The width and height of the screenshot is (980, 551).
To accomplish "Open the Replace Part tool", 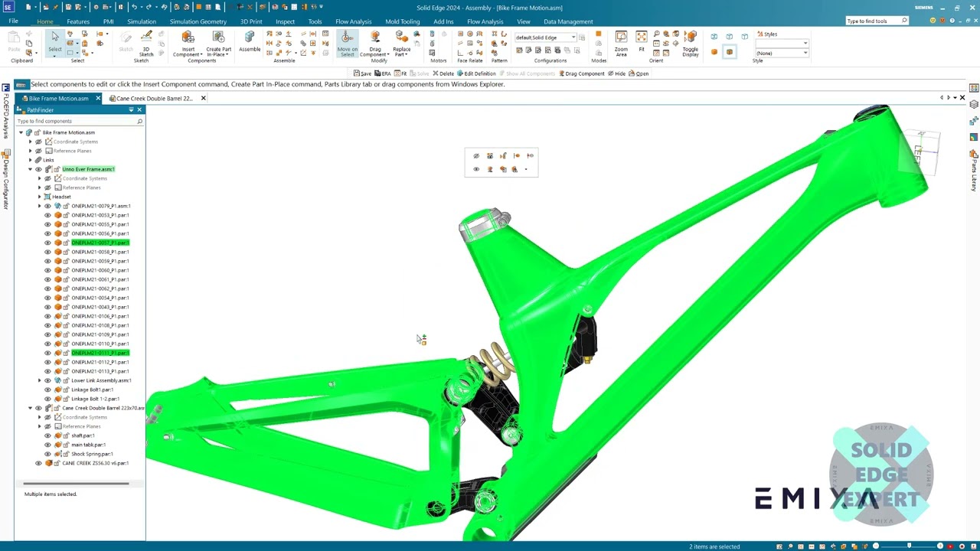I will [401, 44].
